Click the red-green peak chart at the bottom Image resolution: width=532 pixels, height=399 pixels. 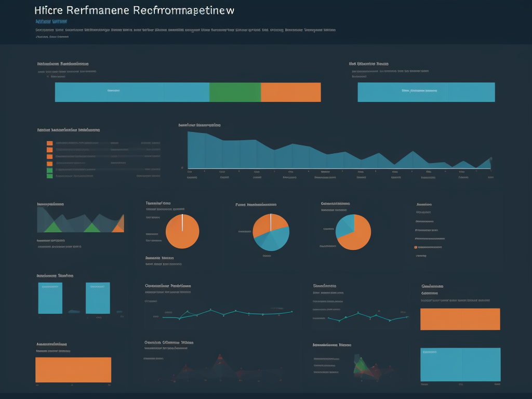[361, 366]
